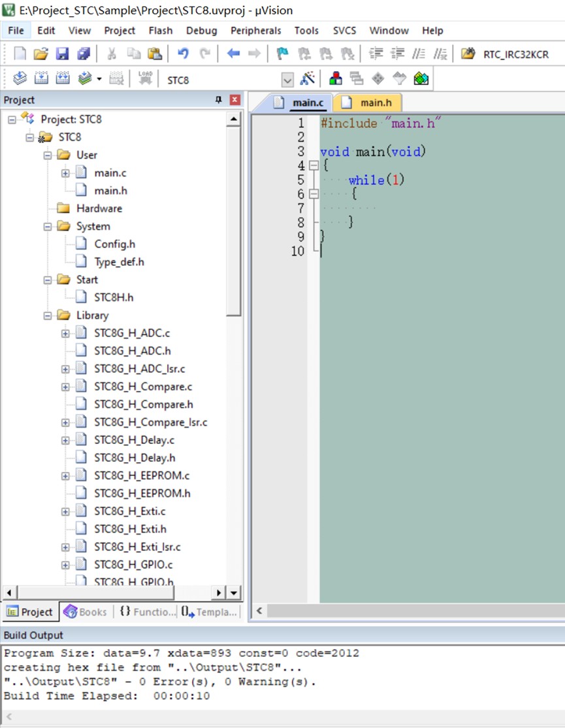The width and height of the screenshot is (565, 728).
Task: Rebuild all target files
Action: coord(63,78)
